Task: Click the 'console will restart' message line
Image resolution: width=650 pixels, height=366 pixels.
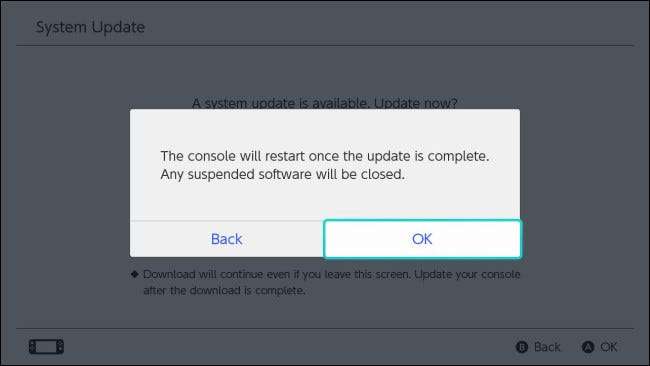Action: tap(325, 156)
